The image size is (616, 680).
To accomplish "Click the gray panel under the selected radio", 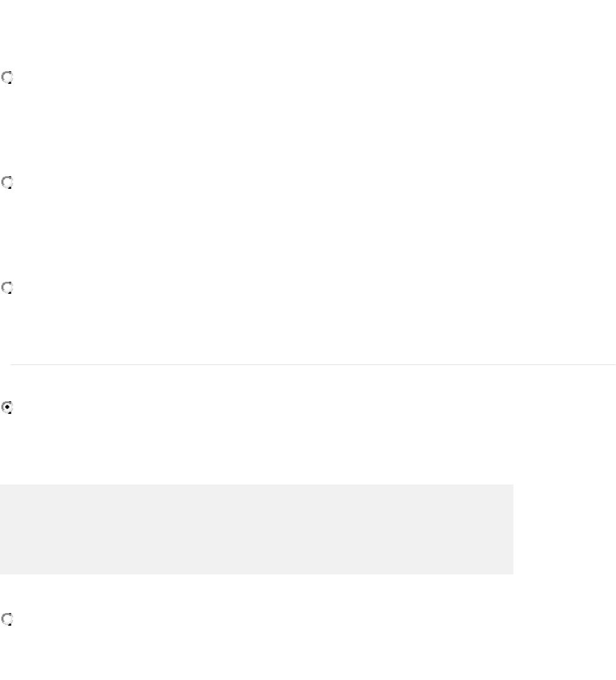I will click(x=256, y=529).
